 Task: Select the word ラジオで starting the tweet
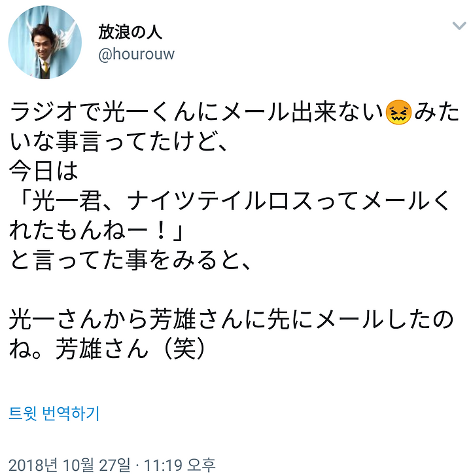(x=54, y=113)
